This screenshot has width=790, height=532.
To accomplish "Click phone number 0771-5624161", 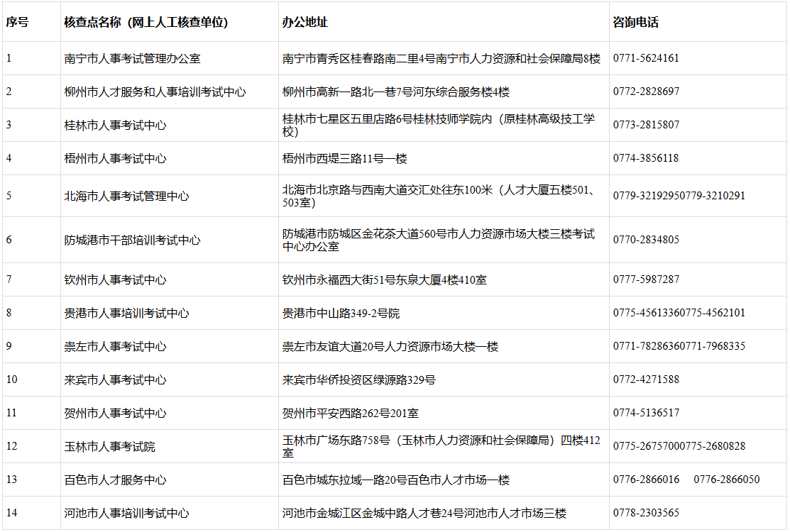I will point(646,58).
